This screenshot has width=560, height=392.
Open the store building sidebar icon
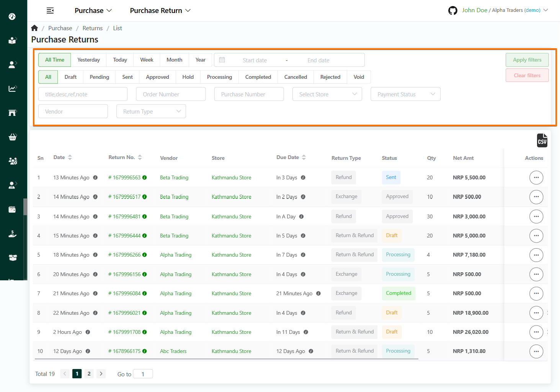tap(12, 113)
